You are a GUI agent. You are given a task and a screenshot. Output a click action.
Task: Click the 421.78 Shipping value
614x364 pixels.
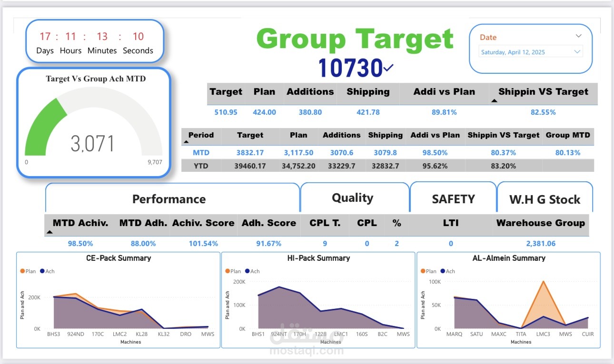click(x=368, y=112)
